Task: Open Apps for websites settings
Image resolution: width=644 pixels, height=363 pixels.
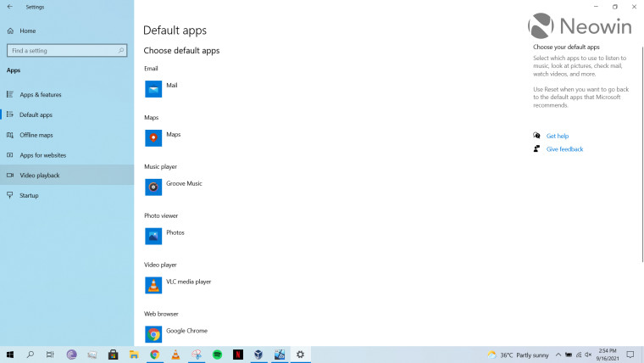Action: [67, 155]
